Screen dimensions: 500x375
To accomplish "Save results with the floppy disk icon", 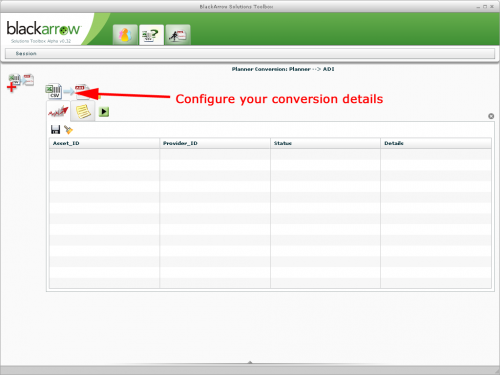I will 55,130.
